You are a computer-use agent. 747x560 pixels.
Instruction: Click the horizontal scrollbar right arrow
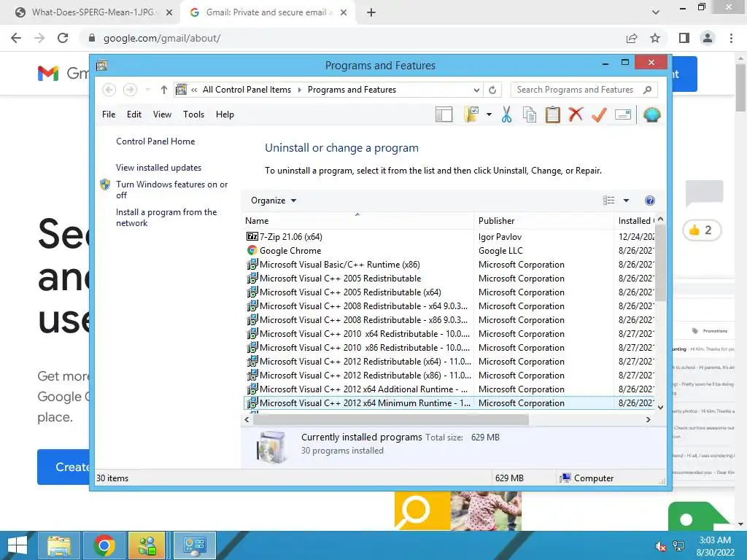click(x=648, y=419)
